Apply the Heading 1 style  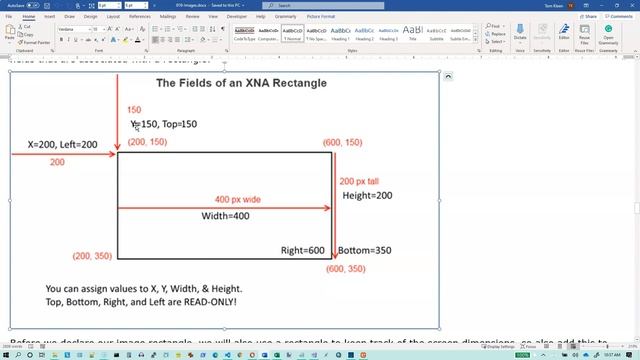coord(340,34)
